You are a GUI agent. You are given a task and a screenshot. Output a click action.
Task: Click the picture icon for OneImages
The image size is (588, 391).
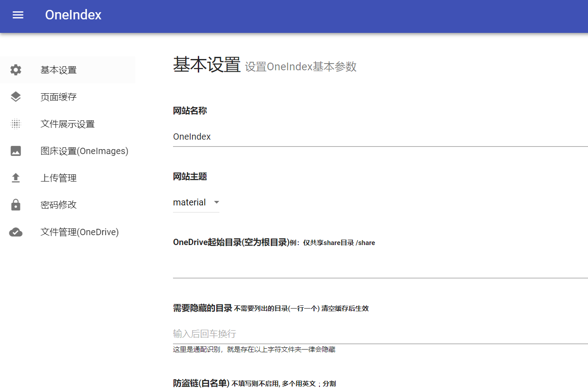(x=16, y=151)
